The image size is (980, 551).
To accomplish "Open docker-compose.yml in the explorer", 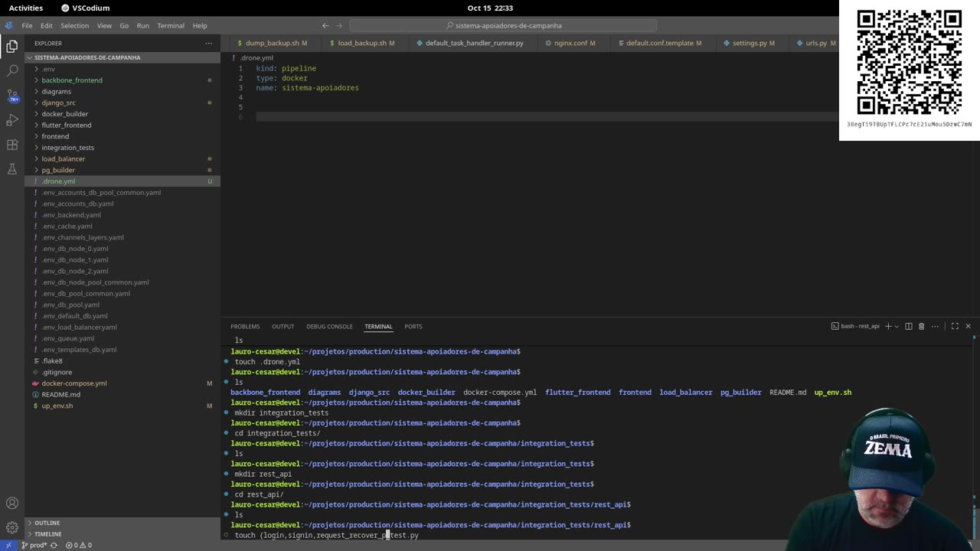I will tap(74, 383).
